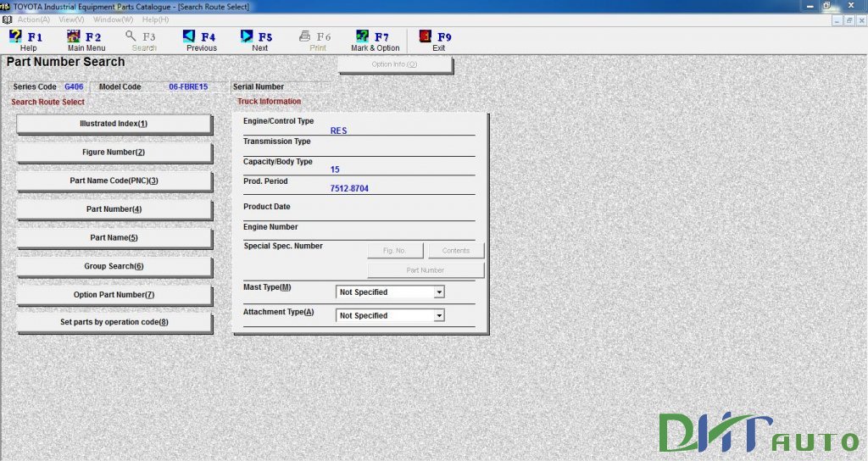
Task: Click Engine/Control Type value RES
Action: coord(338,131)
